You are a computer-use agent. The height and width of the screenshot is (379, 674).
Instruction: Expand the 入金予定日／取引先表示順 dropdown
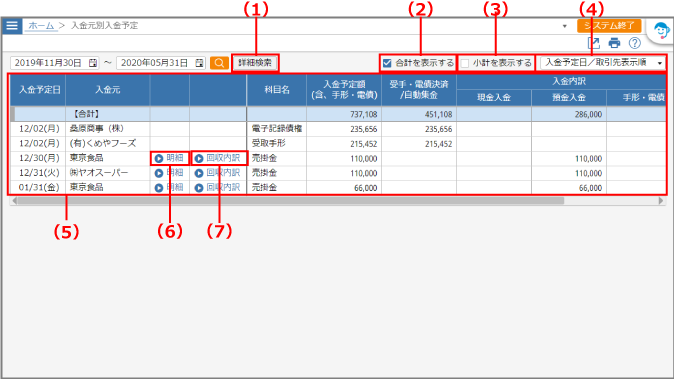coord(602,63)
